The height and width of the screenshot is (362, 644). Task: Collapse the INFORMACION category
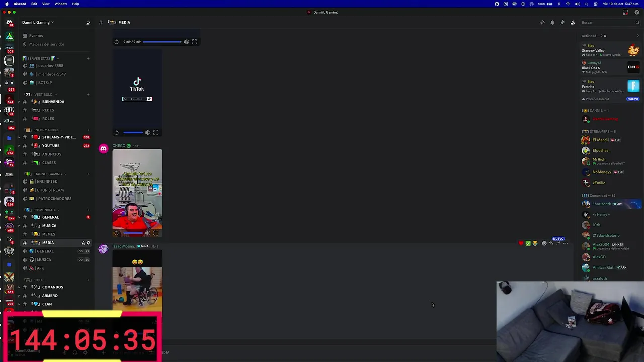click(43, 130)
